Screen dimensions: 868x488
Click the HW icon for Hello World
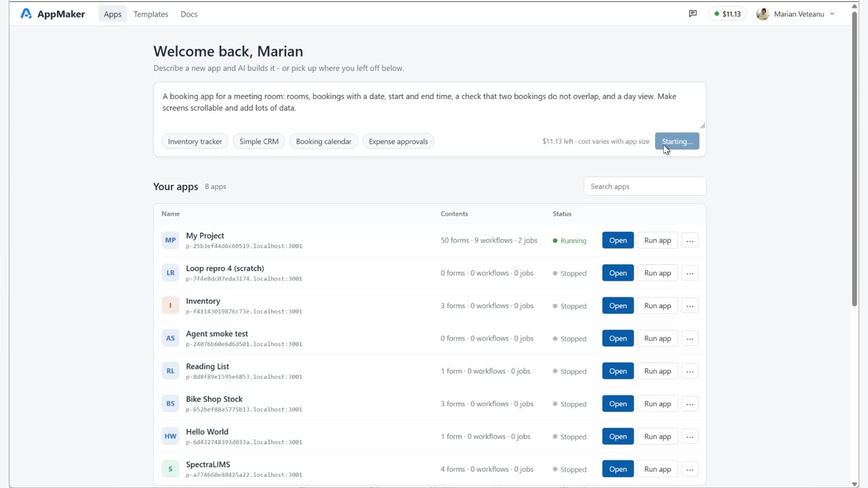point(170,436)
